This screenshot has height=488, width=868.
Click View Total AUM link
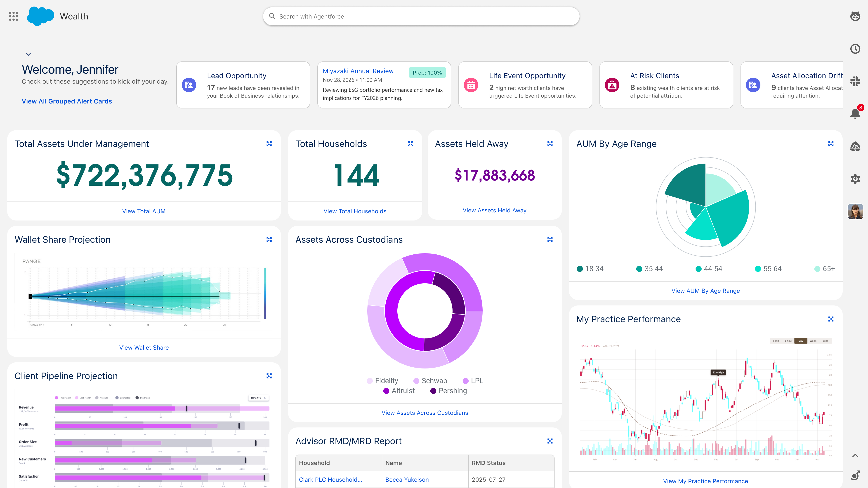pos(144,211)
